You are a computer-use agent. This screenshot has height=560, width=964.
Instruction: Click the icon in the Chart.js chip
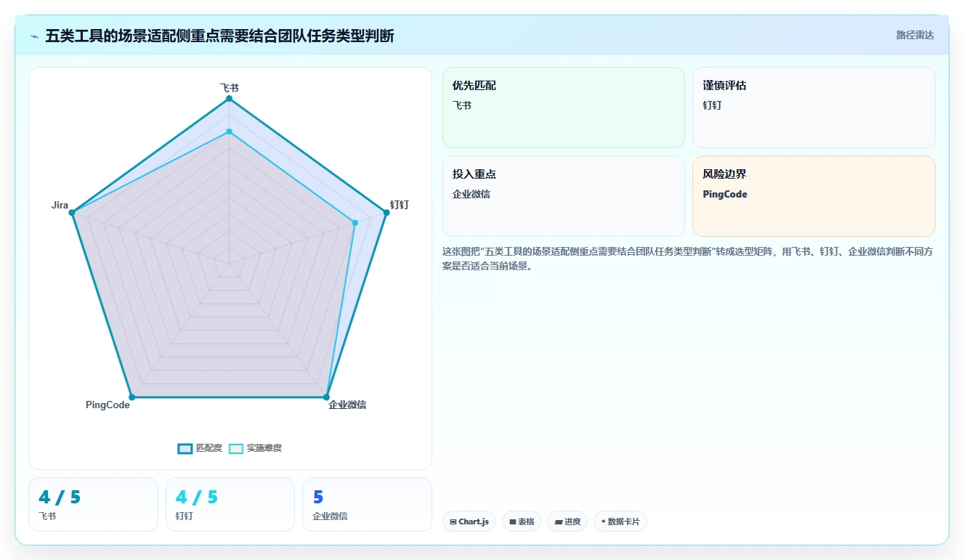(453, 522)
